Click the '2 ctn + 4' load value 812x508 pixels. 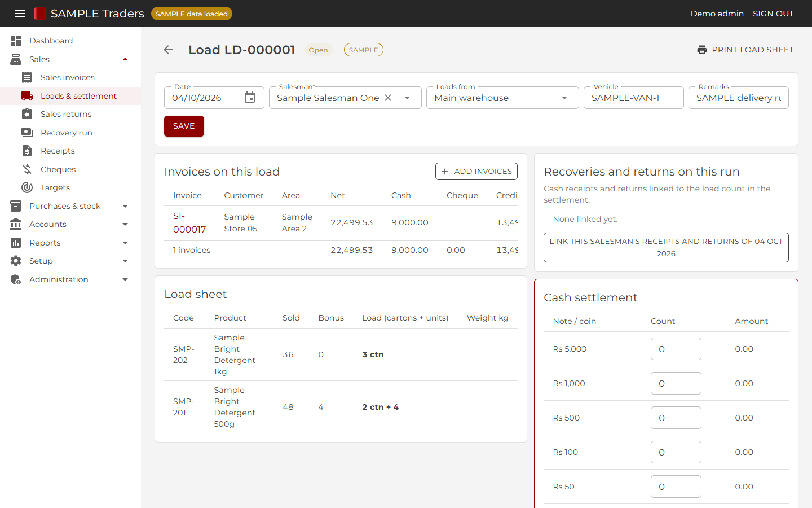[x=380, y=407]
